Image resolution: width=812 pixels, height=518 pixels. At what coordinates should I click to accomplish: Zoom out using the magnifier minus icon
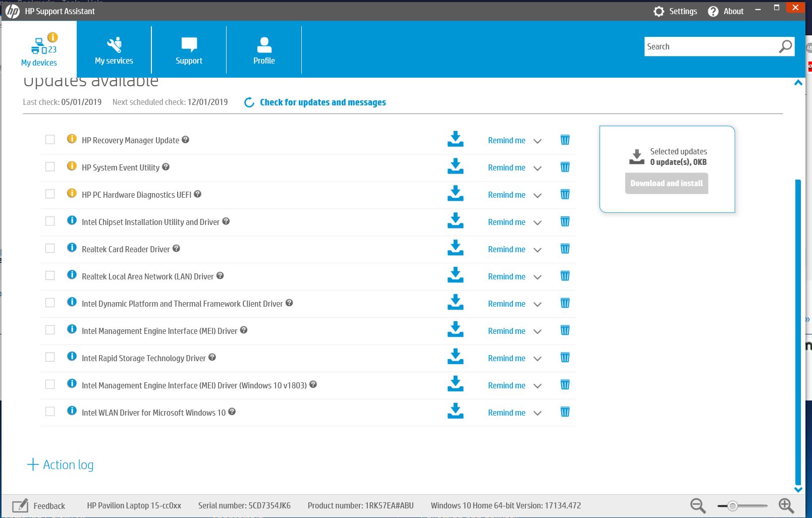click(x=698, y=505)
